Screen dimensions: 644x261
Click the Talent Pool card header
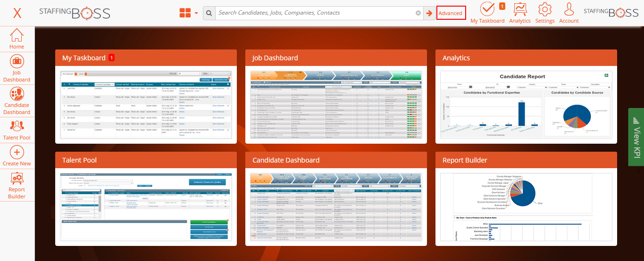pyautogui.click(x=146, y=160)
